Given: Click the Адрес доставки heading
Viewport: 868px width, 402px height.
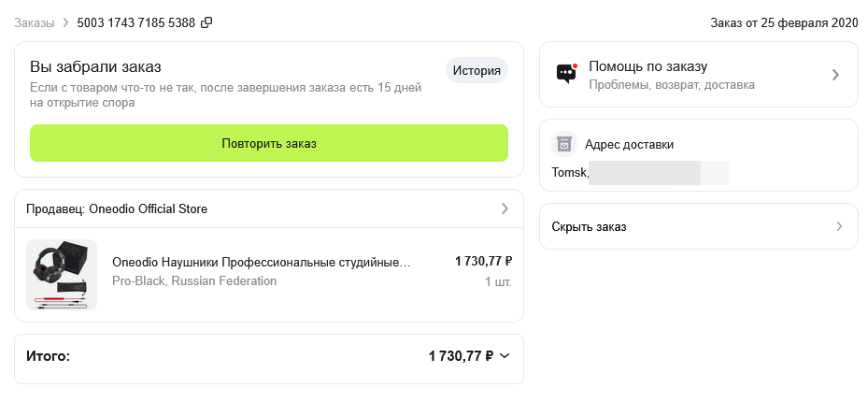Looking at the screenshot, I should click(x=630, y=145).
